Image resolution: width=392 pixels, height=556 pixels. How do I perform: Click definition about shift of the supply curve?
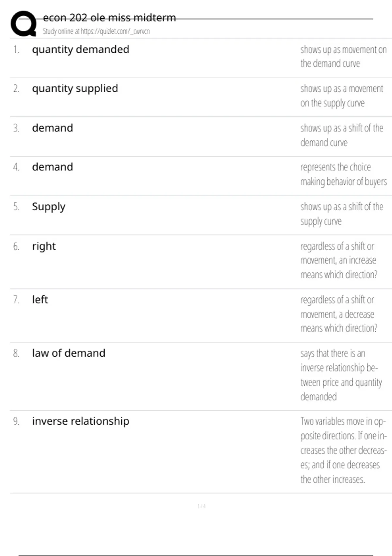pos(342,214)
